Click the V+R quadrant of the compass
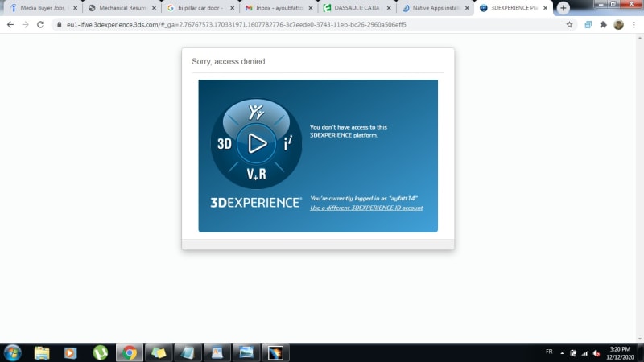Image resolution: width=644 pixels, height=362 pixels. coord(256,174)
